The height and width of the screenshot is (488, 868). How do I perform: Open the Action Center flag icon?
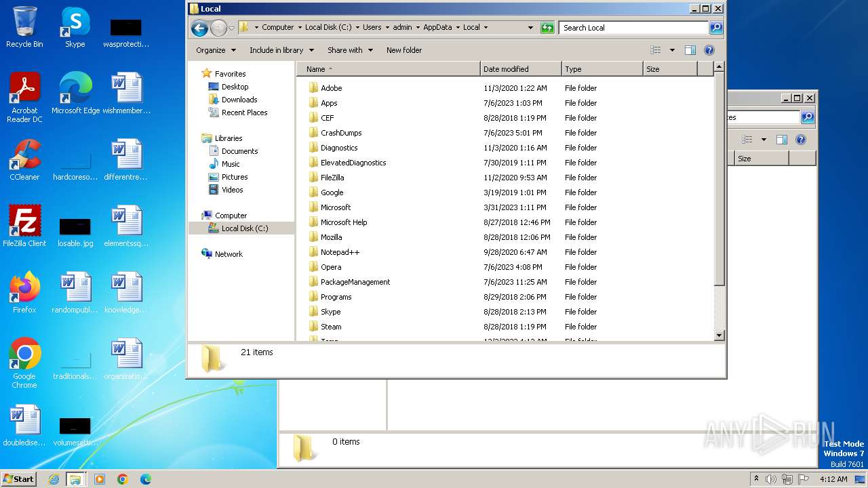[804, 479]
